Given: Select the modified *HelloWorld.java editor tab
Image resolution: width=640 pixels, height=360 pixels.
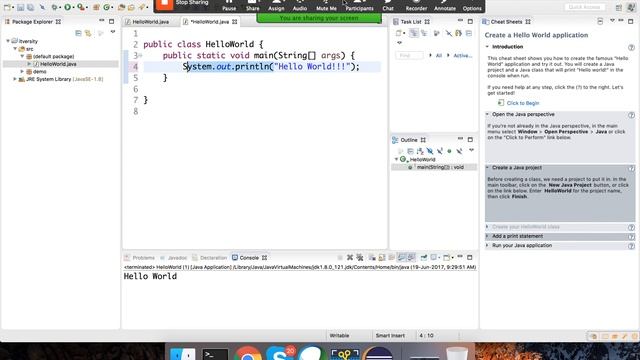Looking at the screenshot, I should pos(209,22).
